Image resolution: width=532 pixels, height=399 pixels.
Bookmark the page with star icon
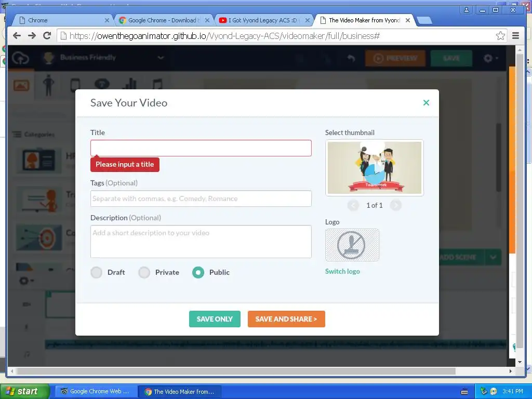500,36
